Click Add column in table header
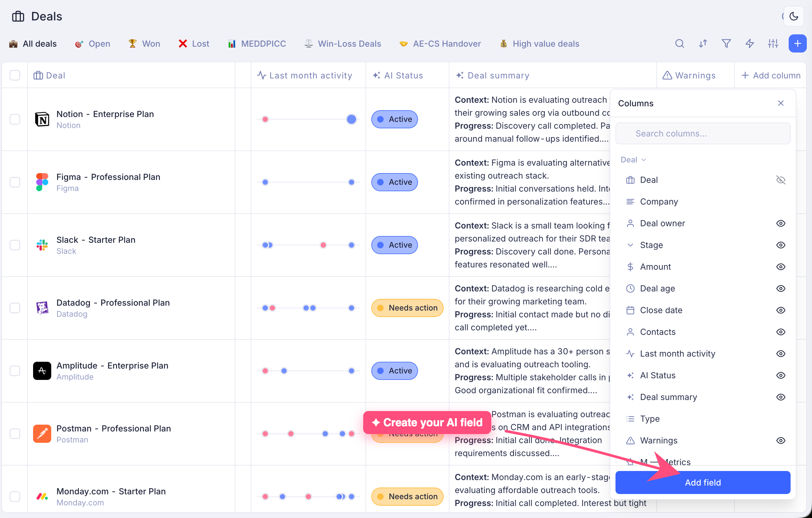 click(771, 75)
